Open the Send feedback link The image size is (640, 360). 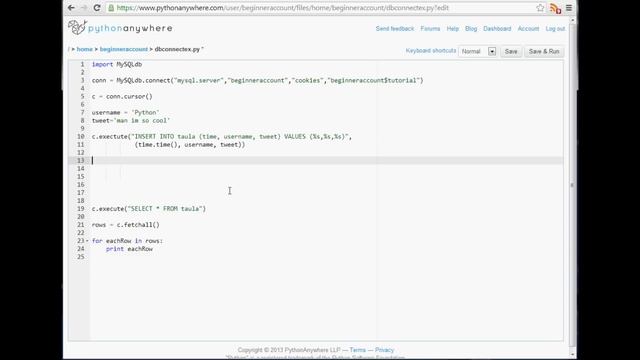tap(395, 29)
